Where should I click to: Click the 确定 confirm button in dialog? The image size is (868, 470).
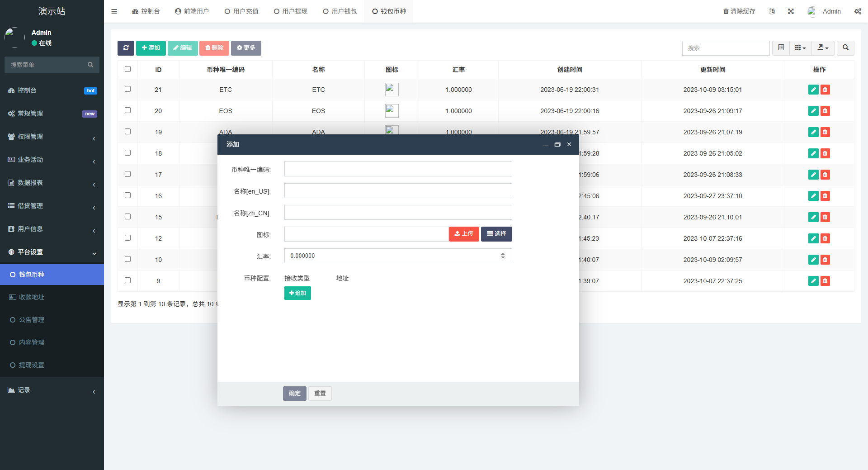[294, 393]
